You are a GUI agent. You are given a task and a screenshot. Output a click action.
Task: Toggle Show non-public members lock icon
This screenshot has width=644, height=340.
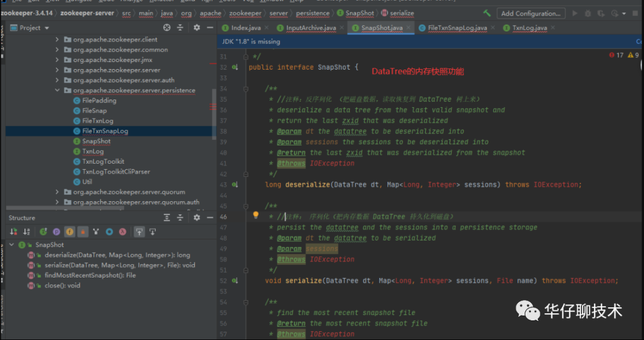tap(83, 232)
